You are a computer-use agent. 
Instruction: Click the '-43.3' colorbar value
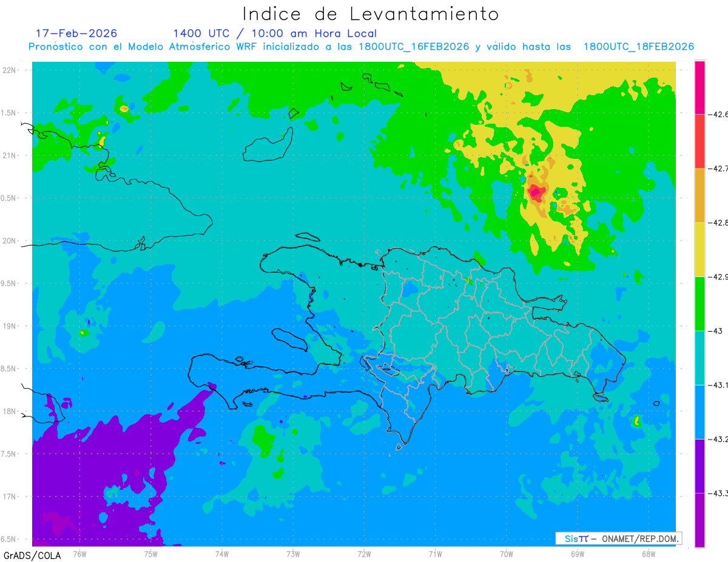[x=718, y=493]
